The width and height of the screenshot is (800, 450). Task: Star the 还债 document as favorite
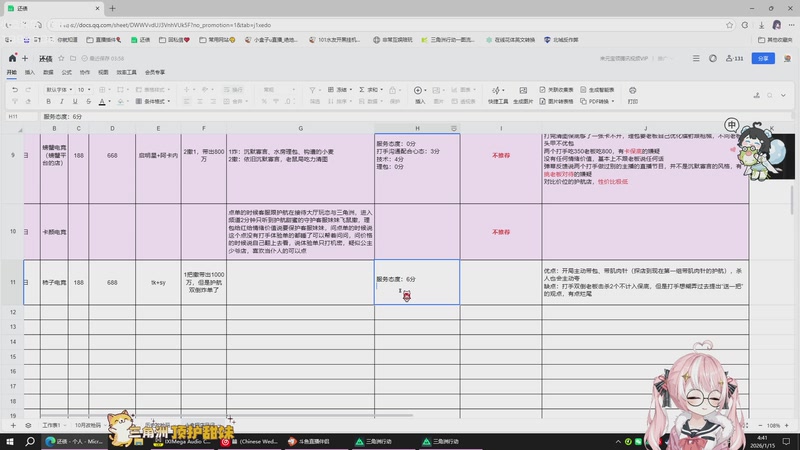[61, 58]
